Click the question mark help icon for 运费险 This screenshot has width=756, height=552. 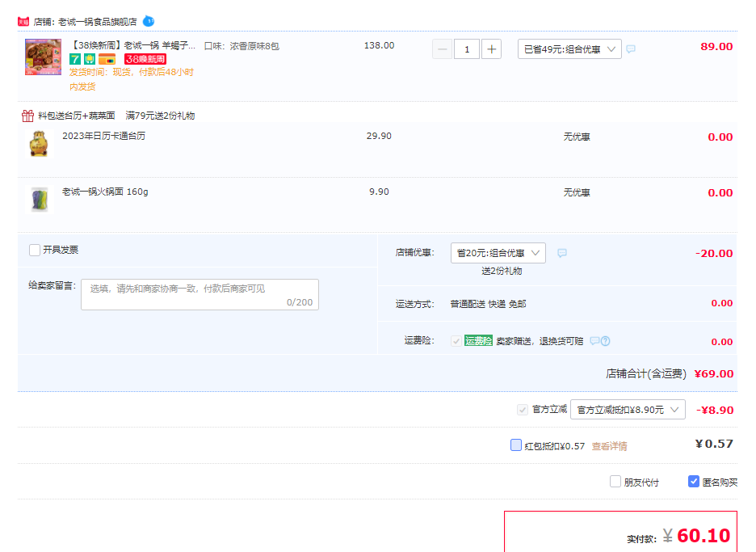(606, 341)
